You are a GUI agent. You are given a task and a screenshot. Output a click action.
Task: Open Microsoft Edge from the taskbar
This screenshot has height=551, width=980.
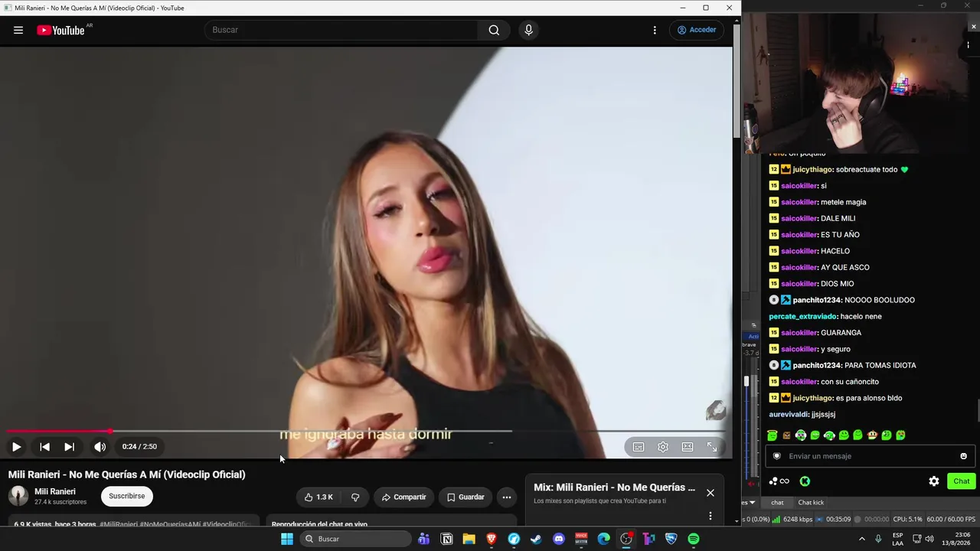tap(603, 539)
